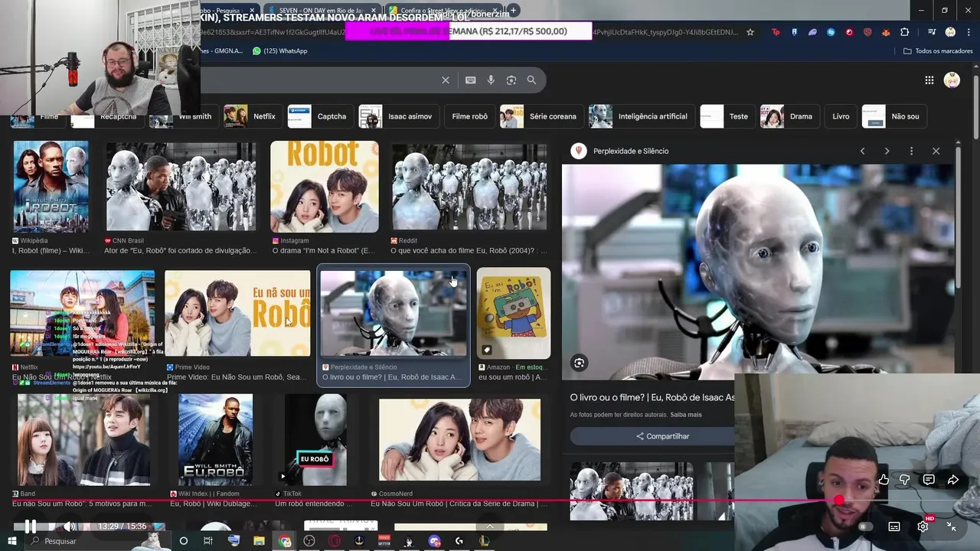Screen dimensions: 980x551
Task: Select the Inteligência artificial filter chip
Action: [x=642, y=116]
